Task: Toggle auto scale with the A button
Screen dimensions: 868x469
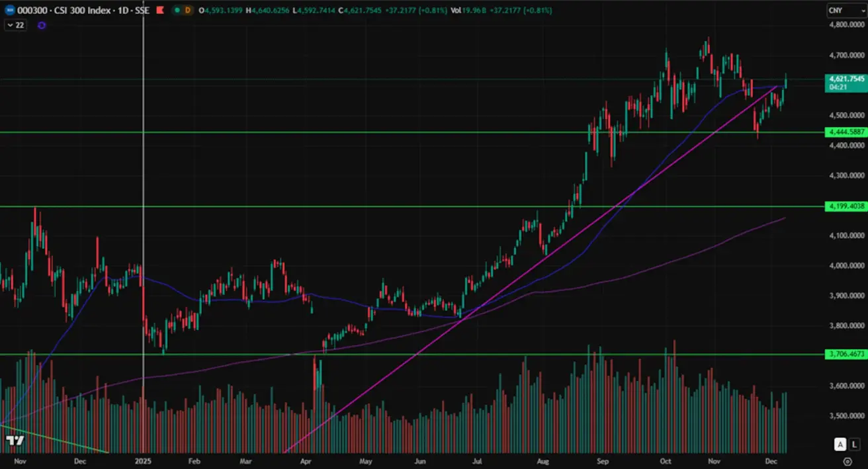Action: 840,444
